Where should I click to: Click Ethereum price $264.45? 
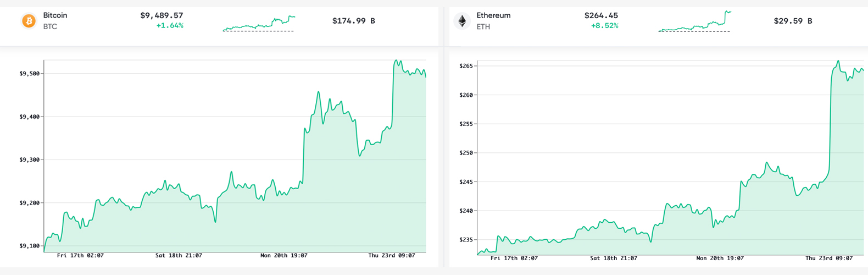point(601,15)
